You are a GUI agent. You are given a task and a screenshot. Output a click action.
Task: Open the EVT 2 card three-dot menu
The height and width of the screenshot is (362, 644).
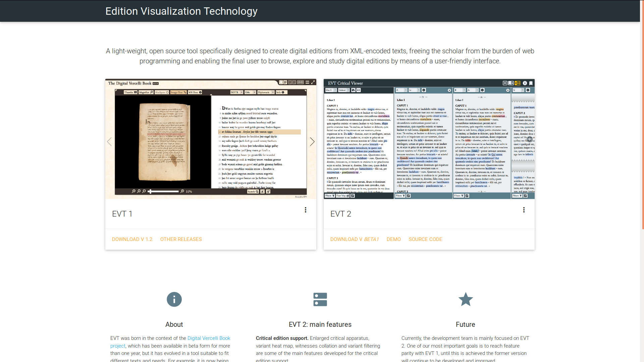(524, 210)
